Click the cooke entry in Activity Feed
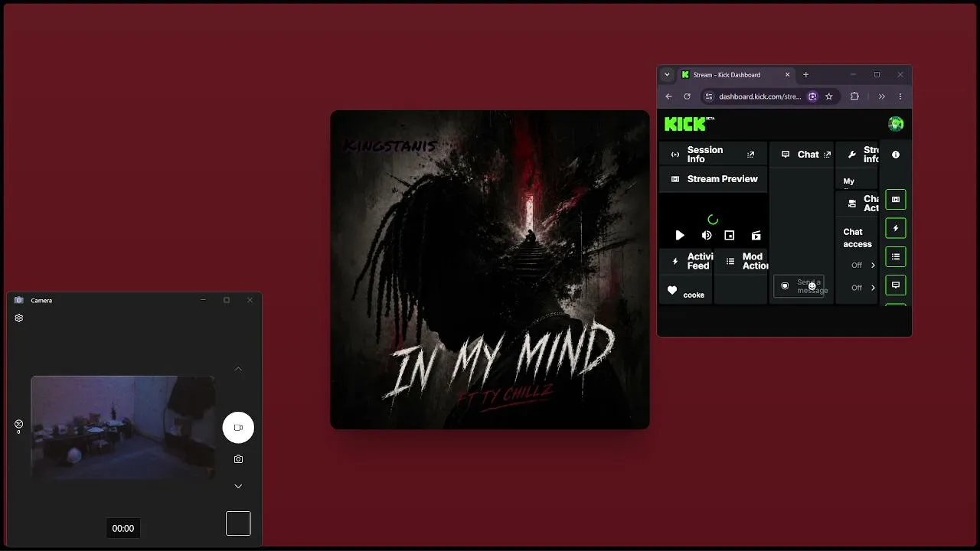980x551 pixels. tap(694, 295)
